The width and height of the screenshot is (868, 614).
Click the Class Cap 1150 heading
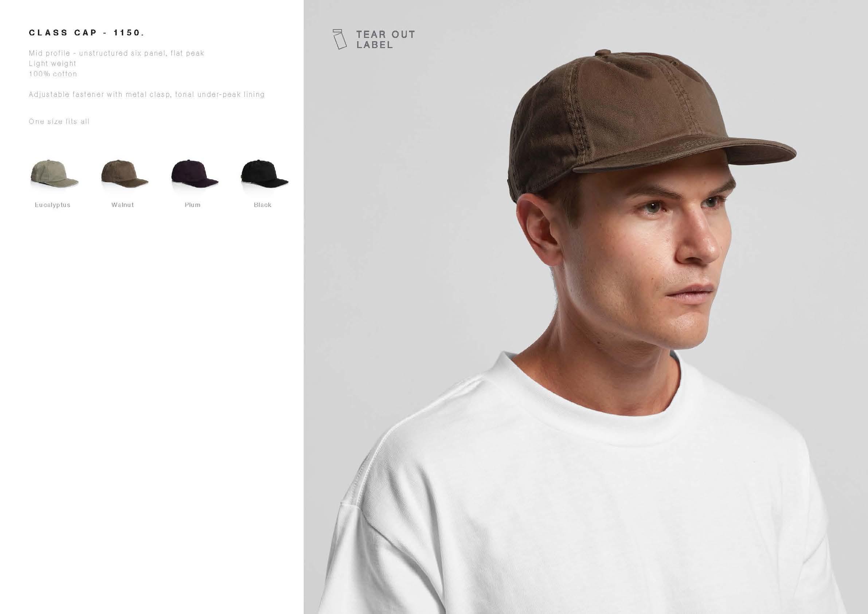pyautogui.click(x=87, y=33)
